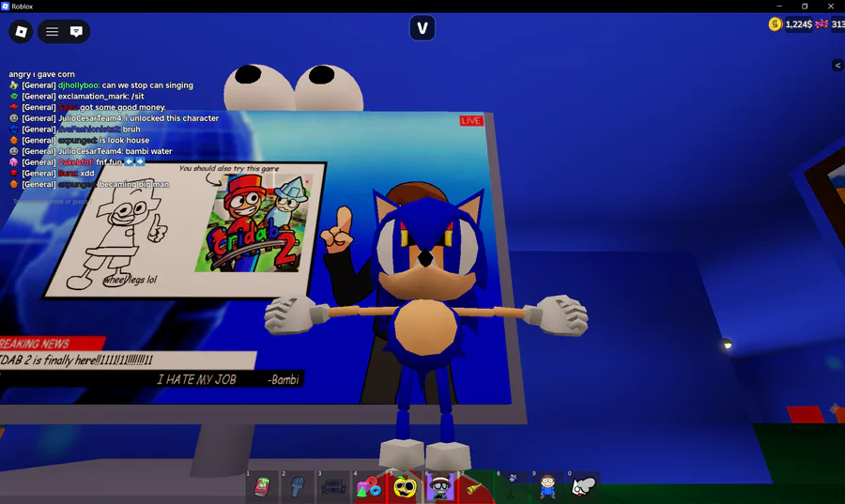Click the 'is look house' chat message
The image size is (845, 504).
(125, 140)
